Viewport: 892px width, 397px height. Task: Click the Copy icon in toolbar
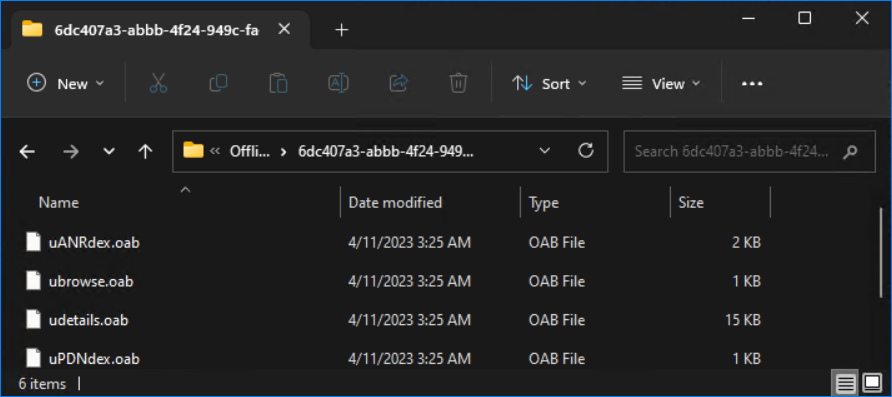click(x=218, y=84)
